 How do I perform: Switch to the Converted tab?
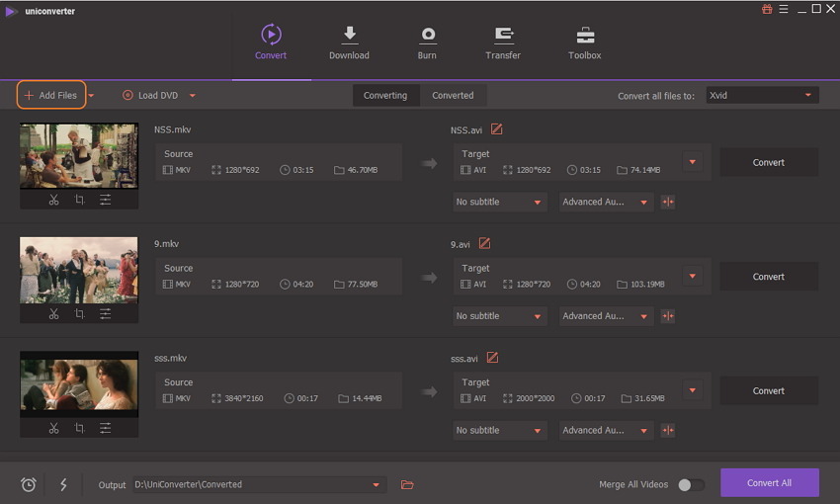453,95
